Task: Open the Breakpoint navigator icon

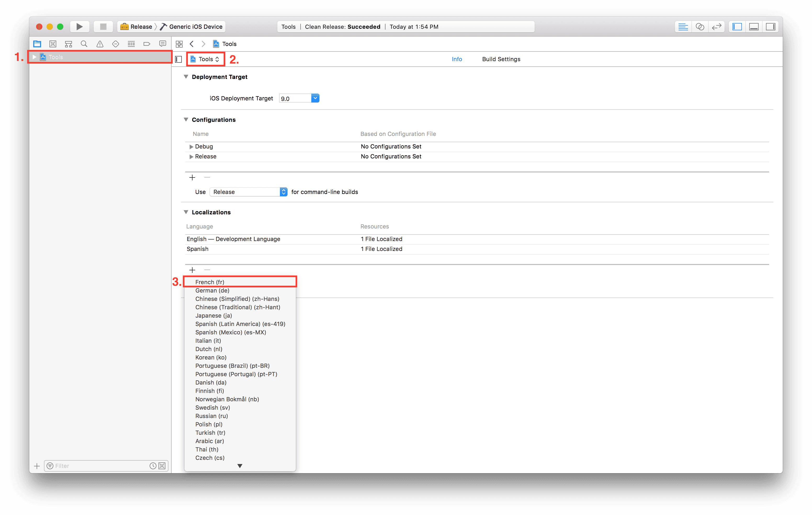Action: (x=147, y=44)
